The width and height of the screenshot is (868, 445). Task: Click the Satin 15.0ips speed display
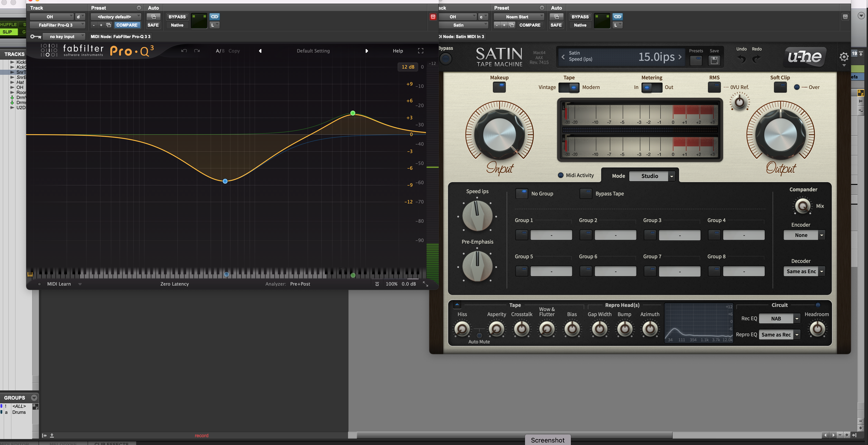656,57
